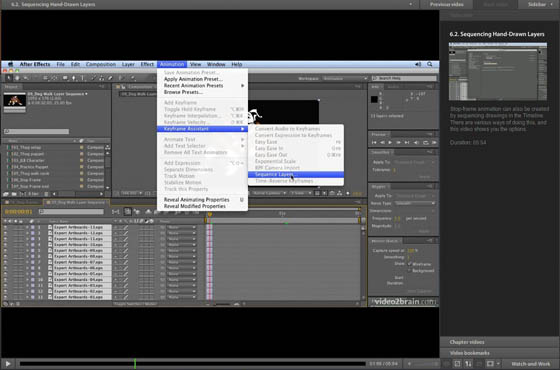The height and width of the screenshot is (370, 560).
Task: Select the Selection arrow tool
Action: pyautogui.click(x=8, y=78)
